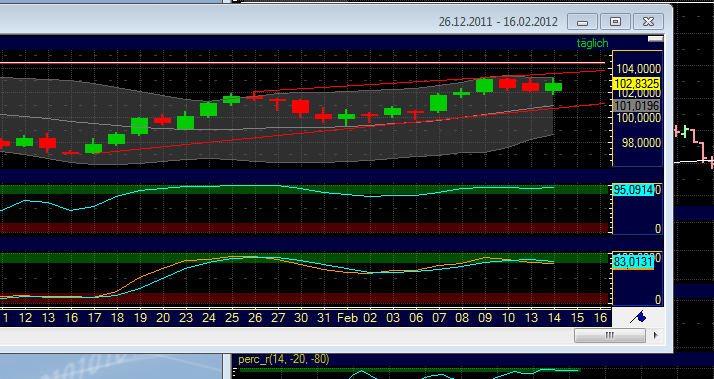Click the blue flag drawing tool icon
This screenshot has height=379, width=714.
[x=638, y=317]
